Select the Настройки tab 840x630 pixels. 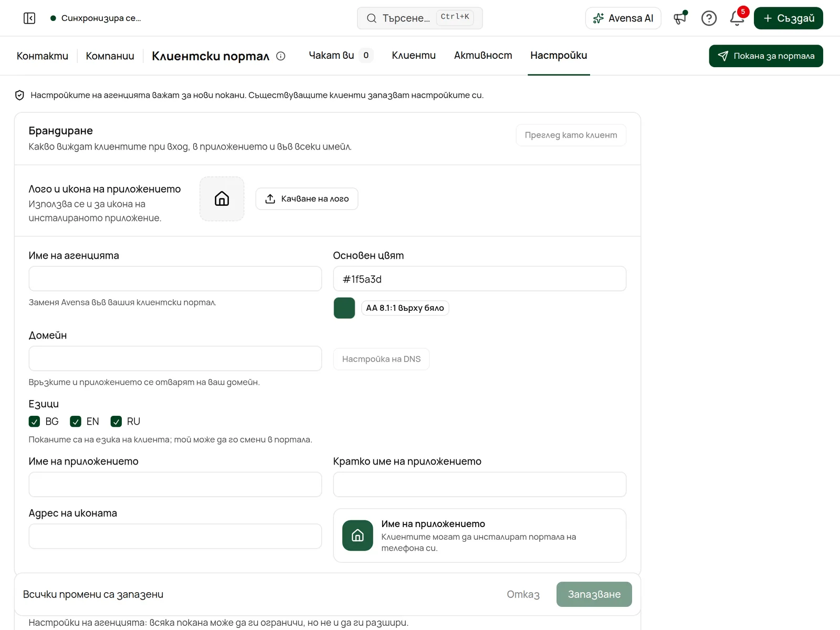coord(559,55)
